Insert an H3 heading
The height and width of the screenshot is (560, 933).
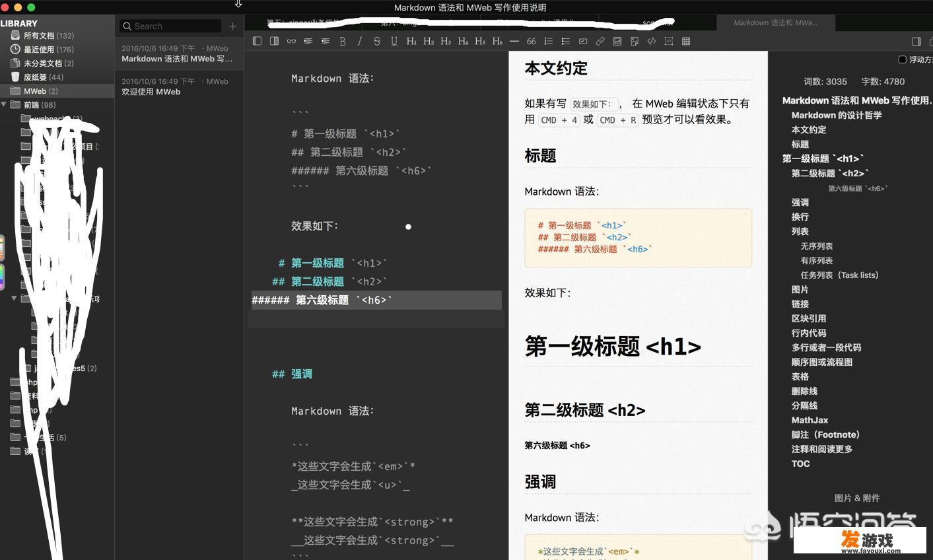tap(446, 41)
